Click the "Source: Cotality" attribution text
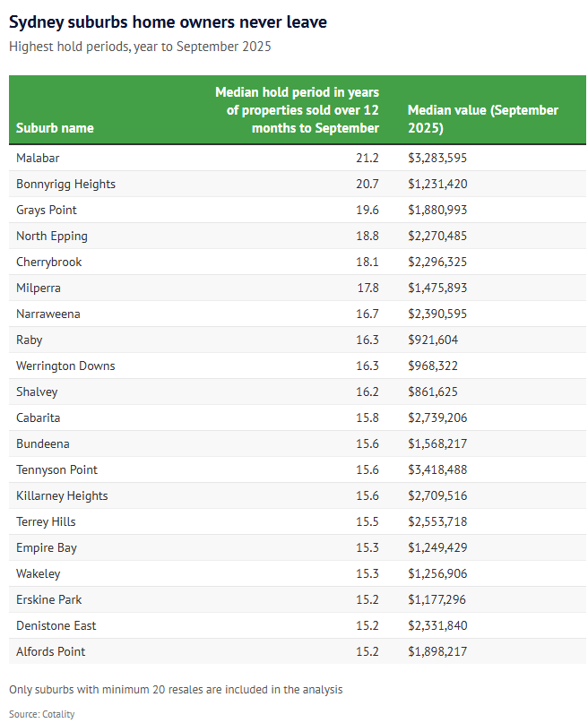Screen dimensions: 588x723 (x=41, y=714)
